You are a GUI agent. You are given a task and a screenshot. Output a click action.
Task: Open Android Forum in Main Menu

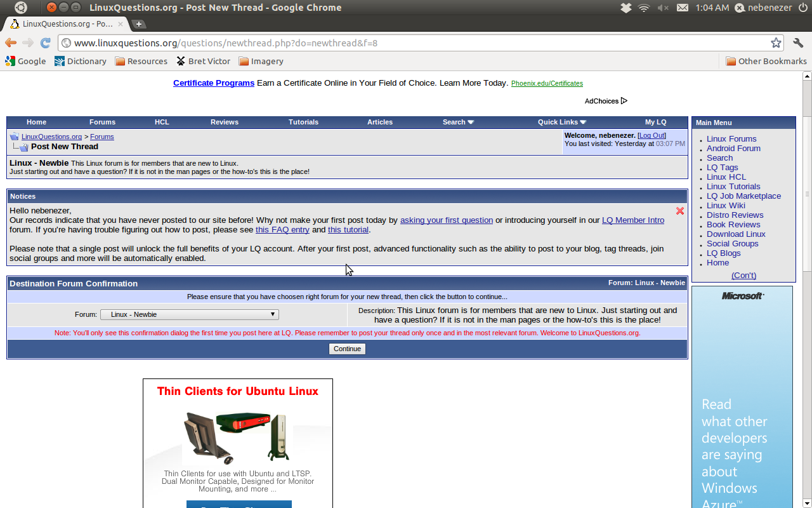pos(733,148)
